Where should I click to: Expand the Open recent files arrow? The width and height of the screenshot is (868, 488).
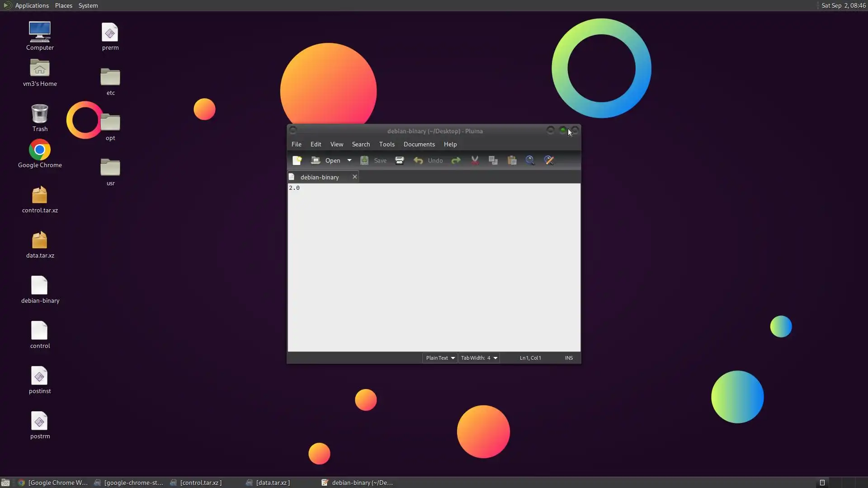click(x=349, y=160)
